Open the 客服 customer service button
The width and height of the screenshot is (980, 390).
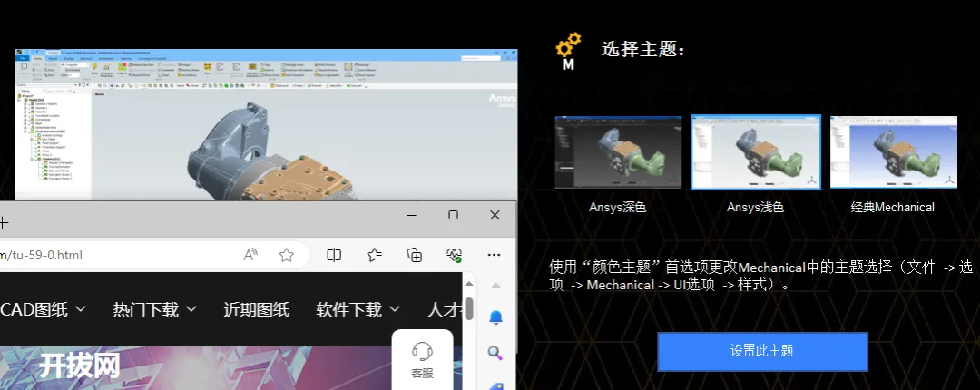(423, 361)
